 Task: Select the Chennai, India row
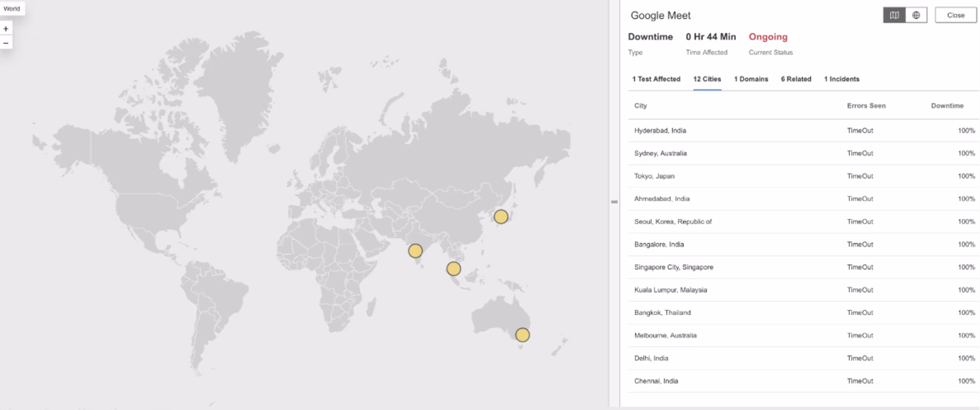804,381
